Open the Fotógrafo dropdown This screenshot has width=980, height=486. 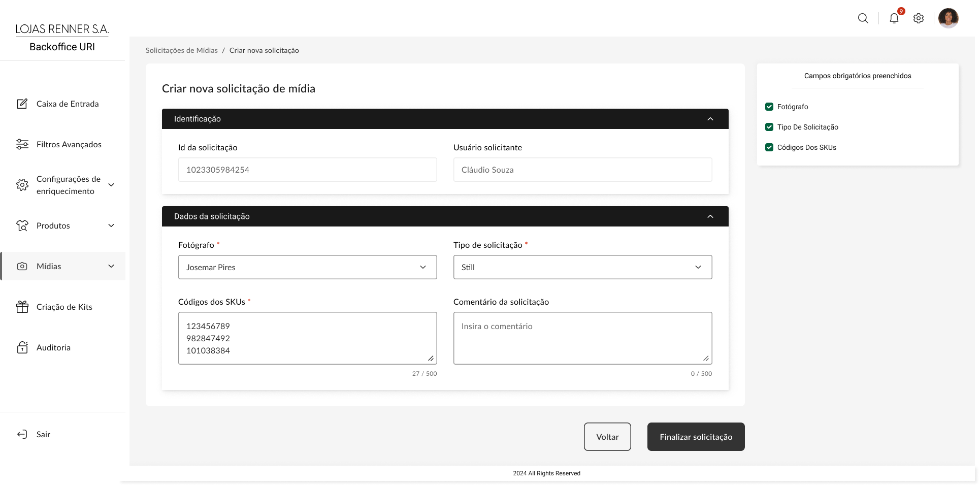[x=307, y=267]
